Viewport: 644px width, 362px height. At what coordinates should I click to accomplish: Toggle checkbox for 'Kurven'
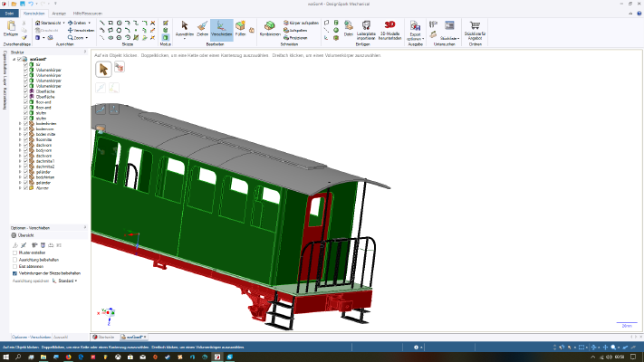pos(25,188)
